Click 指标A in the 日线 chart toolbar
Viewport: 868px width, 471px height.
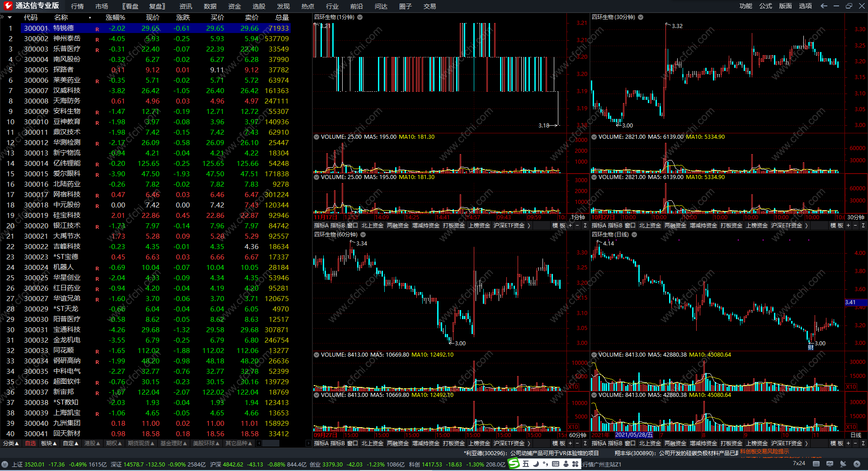coord(599,443)
